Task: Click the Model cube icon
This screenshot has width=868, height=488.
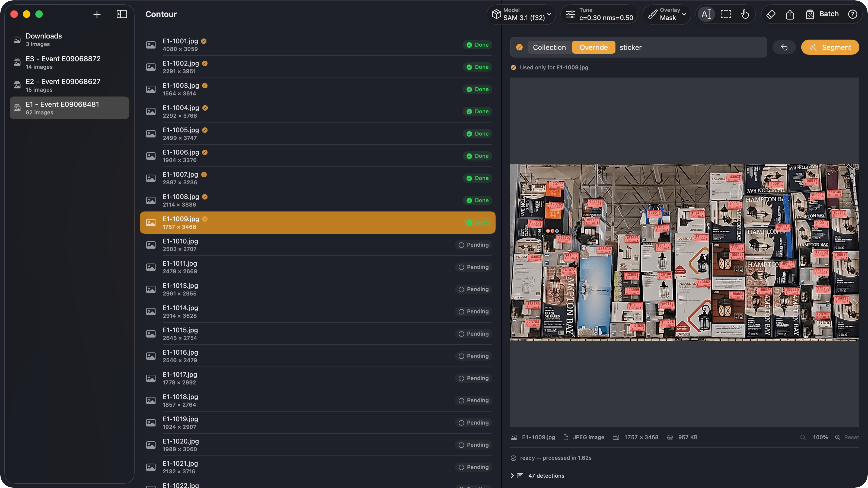Action: pos(496,14)
